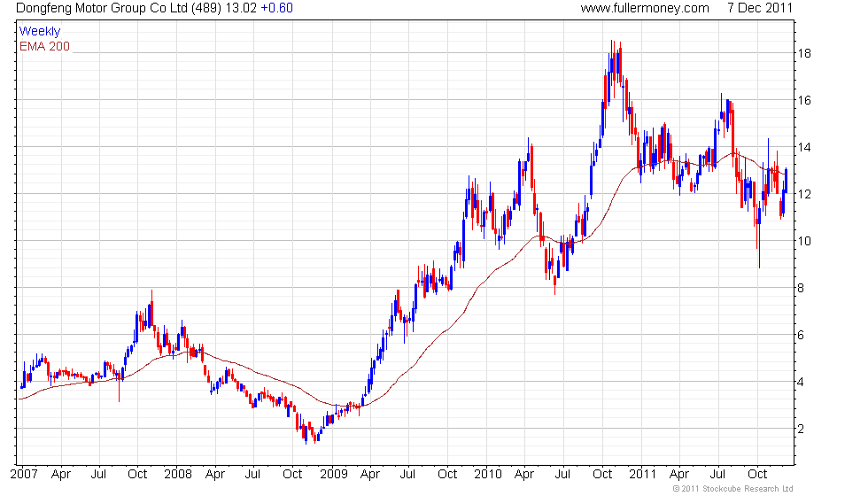Click the '14' price axis label
This screenshot has height=496, width=868.
pos(804,147)
